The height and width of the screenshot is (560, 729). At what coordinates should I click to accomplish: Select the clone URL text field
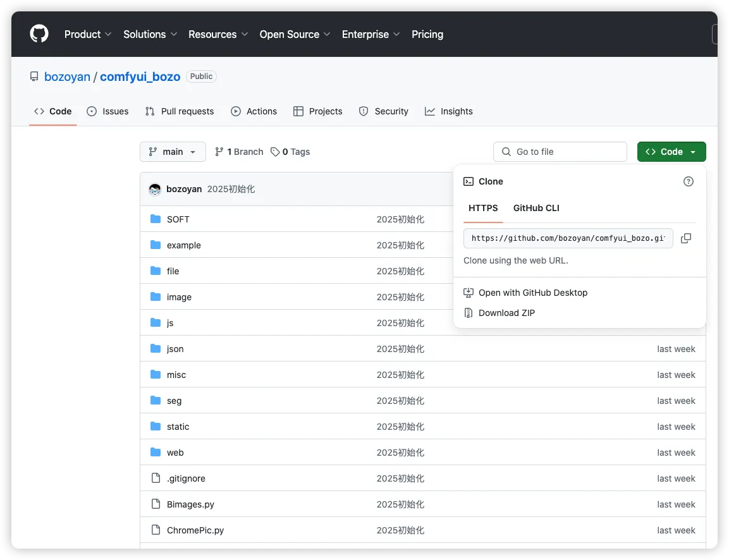click(568, 238)
